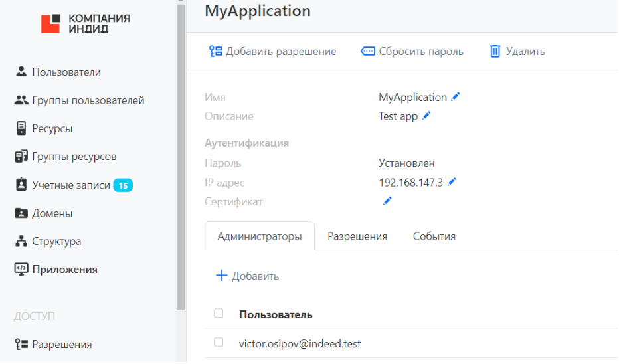Viewport: 619px width, 364px height.
Task: Click the Structure hierarchy icon in sidebar
Action: pos(21,241)
